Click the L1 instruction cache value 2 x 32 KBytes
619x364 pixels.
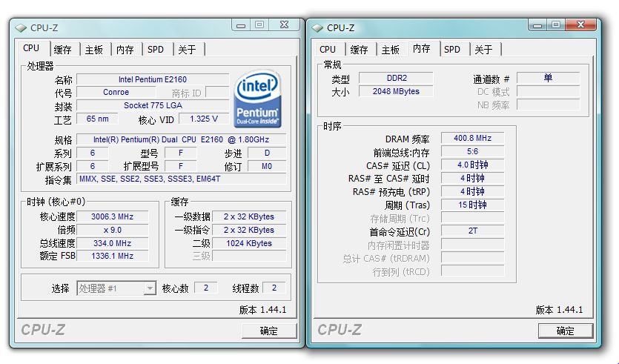click(x=249, y=230)
